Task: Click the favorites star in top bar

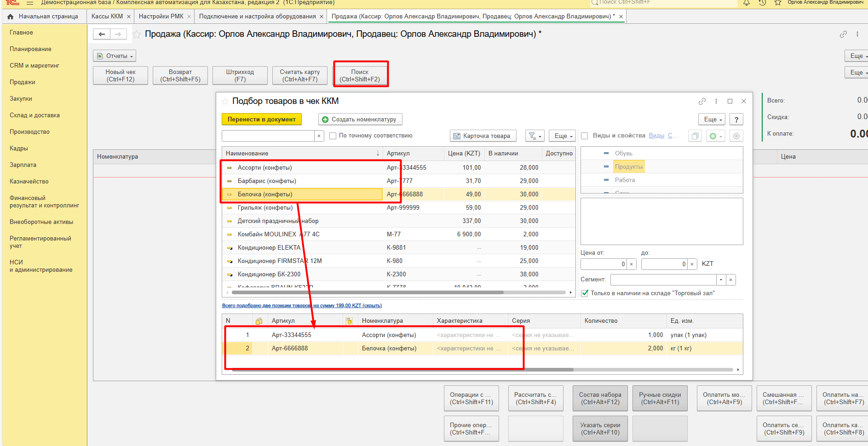Action: tap(778, 2)
